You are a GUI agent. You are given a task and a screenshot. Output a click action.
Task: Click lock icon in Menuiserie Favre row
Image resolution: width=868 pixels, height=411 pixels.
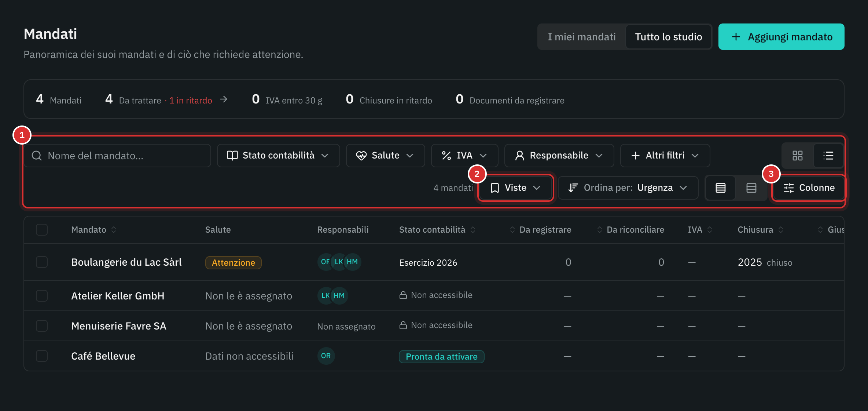[x=403, y=325]
